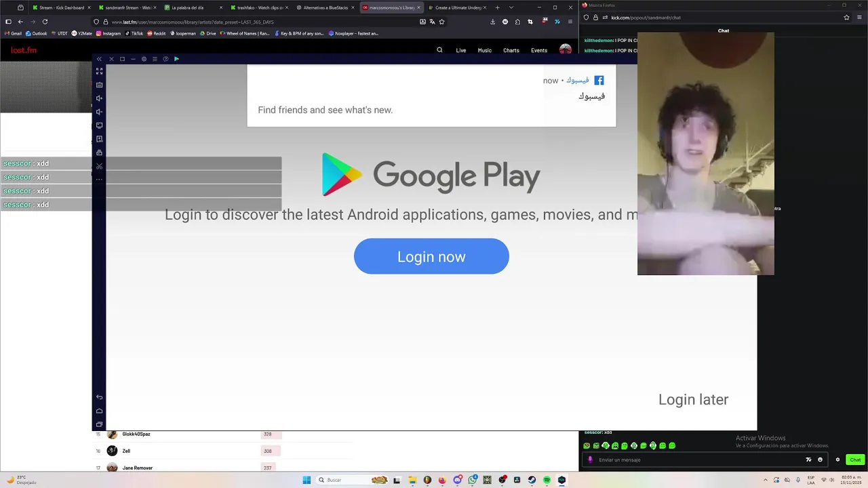Click the Facebook logo icon in the ad card

(x=599, y=80)
